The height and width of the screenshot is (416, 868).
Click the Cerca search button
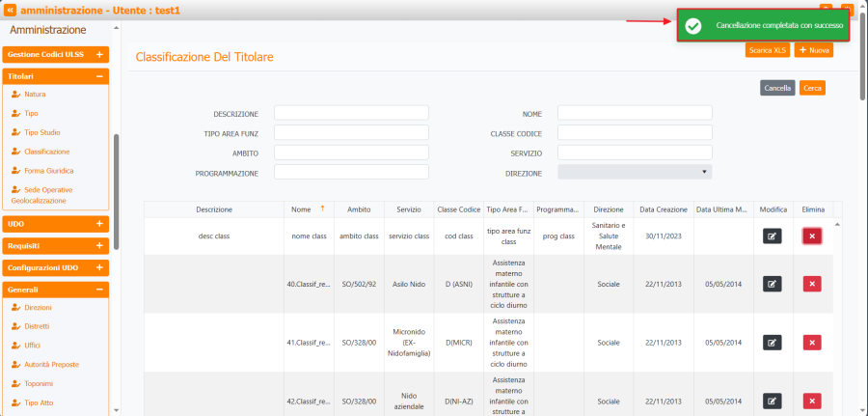click(x=812, y=88)
